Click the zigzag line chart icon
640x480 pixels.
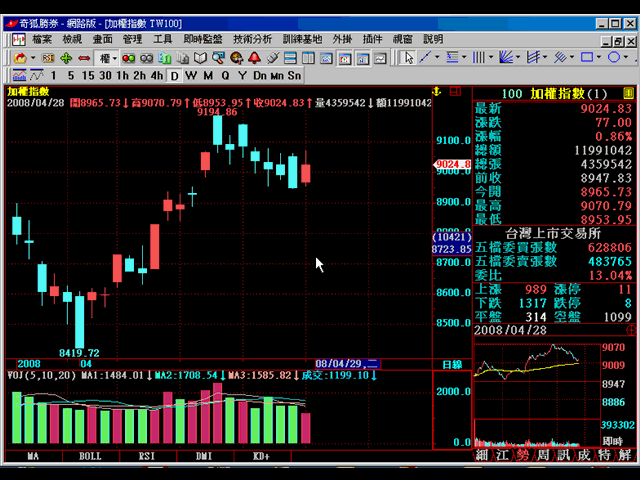pos(37,76)
